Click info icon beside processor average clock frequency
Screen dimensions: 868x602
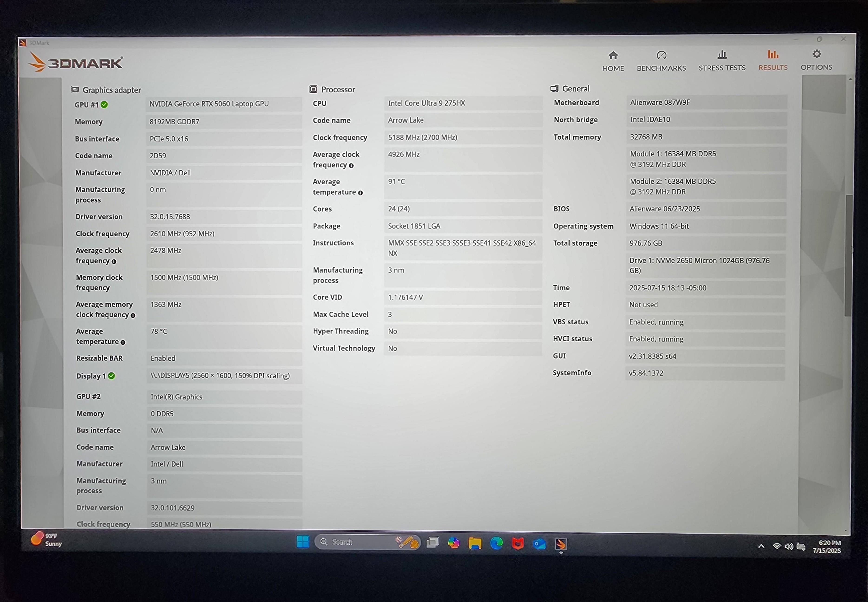tap(351, 166)
